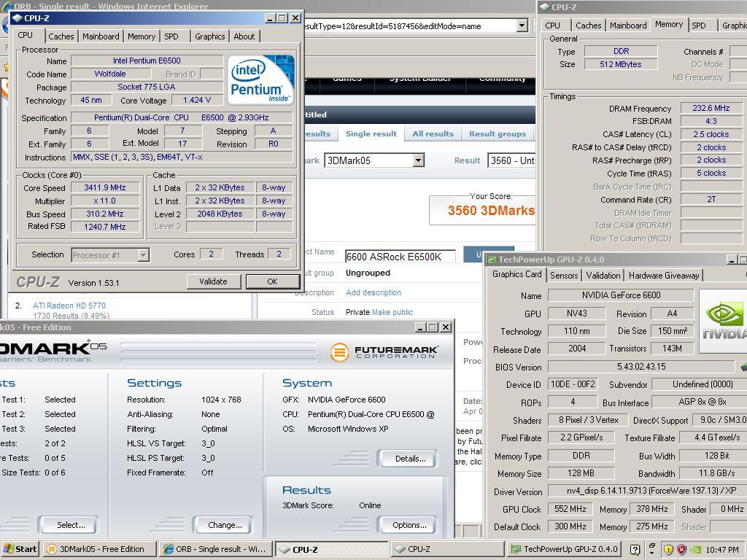Click Options... button in 3DMark05 results
747x560 pixels.
tap(409, 525)
